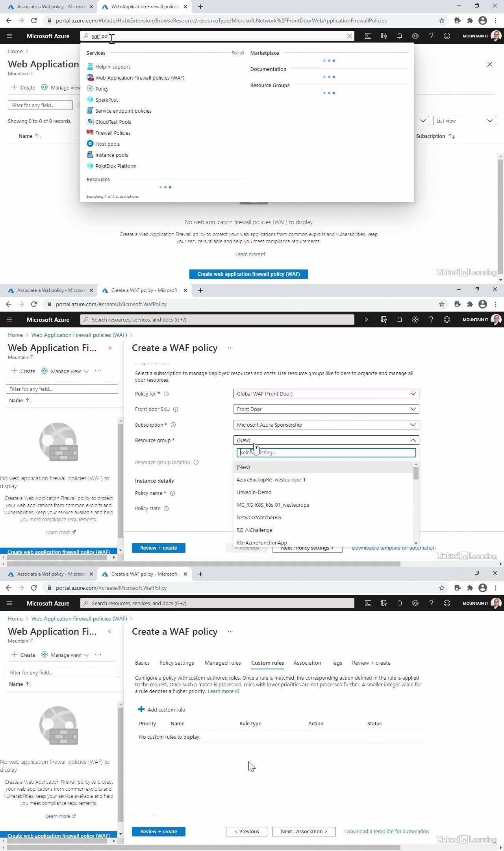Click the info icon next to Policy state
Image resolution: width=504 pixels, height=851 pixels.
pyautogui.click(x=166, y=509)
